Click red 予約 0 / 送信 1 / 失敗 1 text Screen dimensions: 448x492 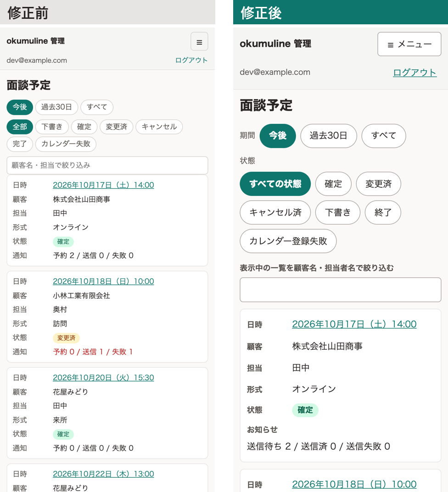click(93, 352)
